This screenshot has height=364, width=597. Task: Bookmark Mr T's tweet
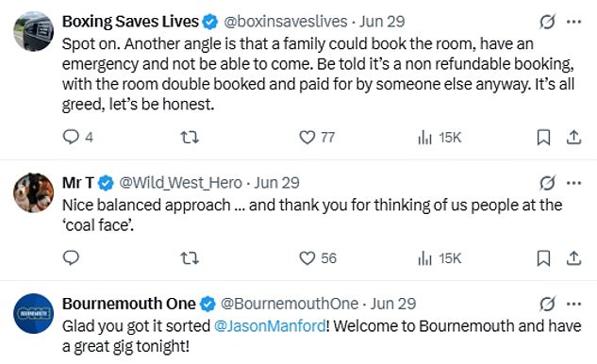(x=543, y=258)
